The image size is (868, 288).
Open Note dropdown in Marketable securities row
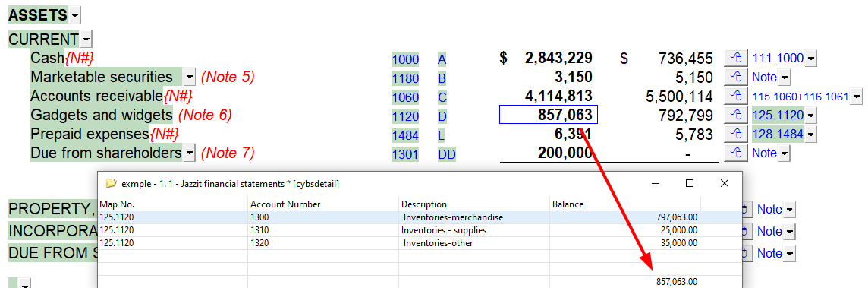785,78
